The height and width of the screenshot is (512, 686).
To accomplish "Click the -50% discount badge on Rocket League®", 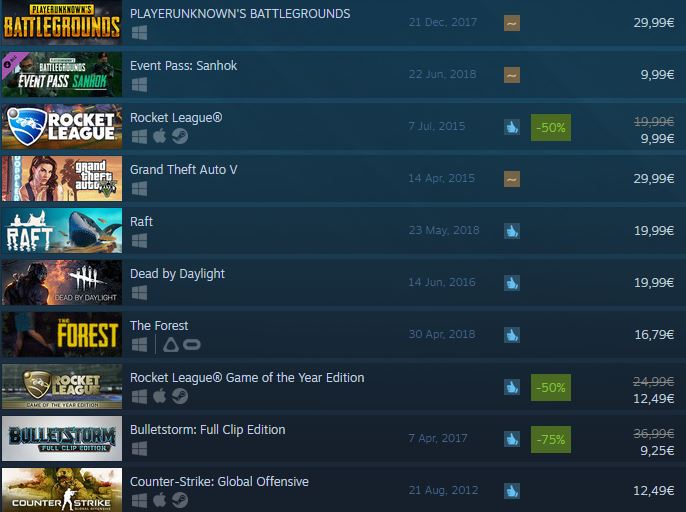I will (551, 127).
